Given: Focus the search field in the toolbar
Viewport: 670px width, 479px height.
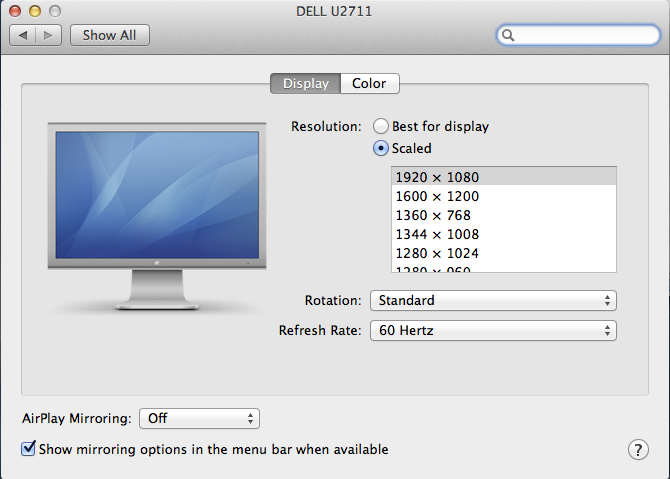Looking at the screenshot, I should pyautogui.click(x=578, y=35).
